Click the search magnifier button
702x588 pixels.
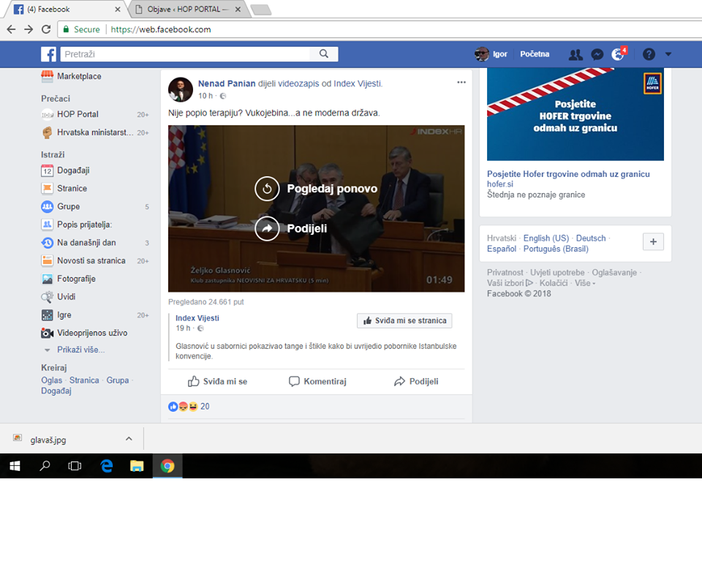(x=323, y=54)
